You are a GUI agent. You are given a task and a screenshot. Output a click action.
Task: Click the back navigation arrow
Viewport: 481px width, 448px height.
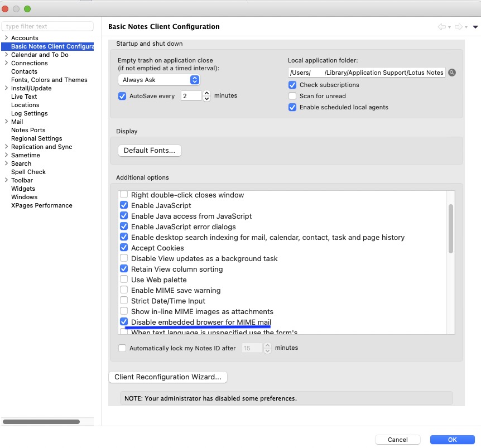tap(441, 26)
